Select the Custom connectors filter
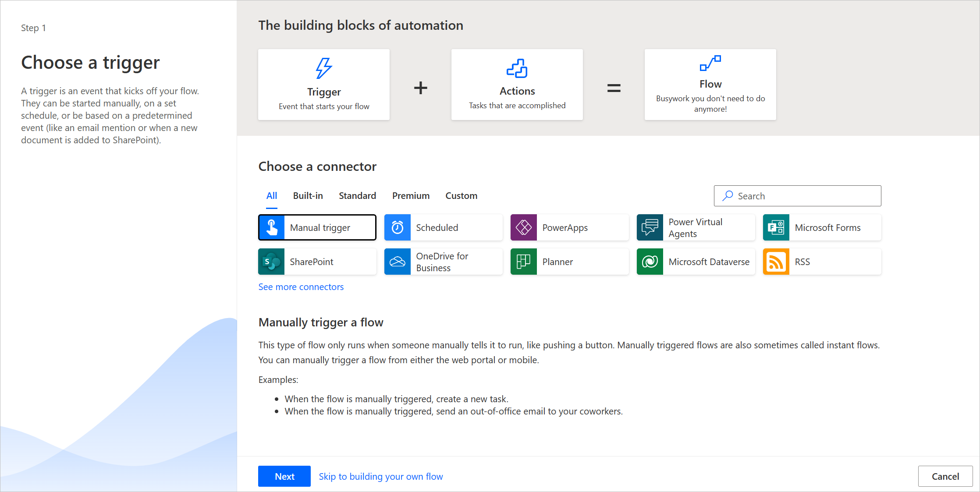 [x=461, y=195]
